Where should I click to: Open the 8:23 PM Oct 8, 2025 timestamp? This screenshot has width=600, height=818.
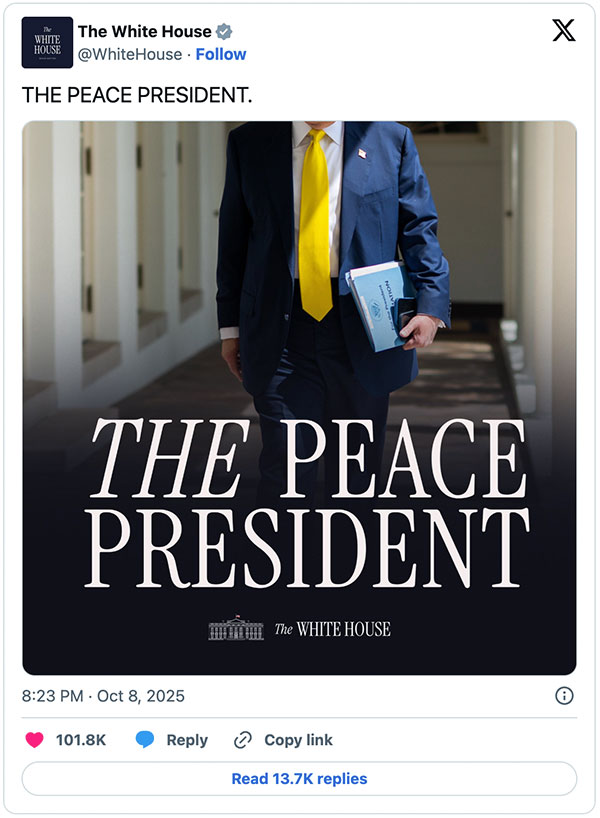coord(103,695)
